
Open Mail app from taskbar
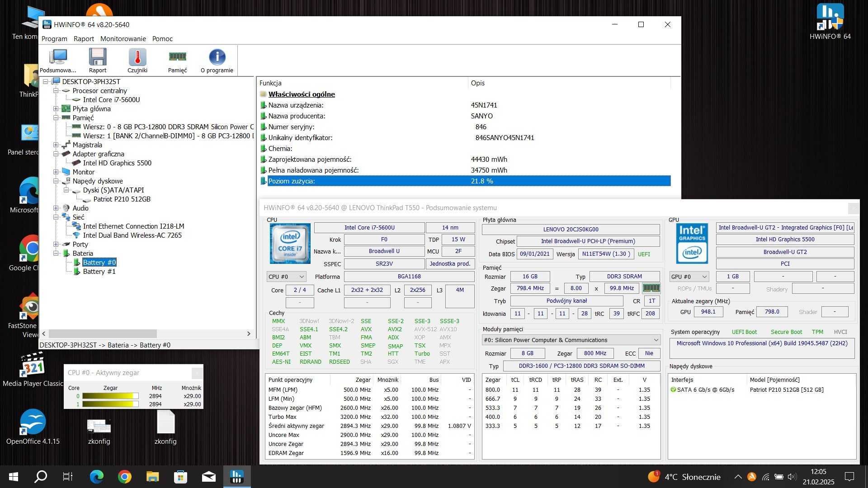tap(208, 477)
